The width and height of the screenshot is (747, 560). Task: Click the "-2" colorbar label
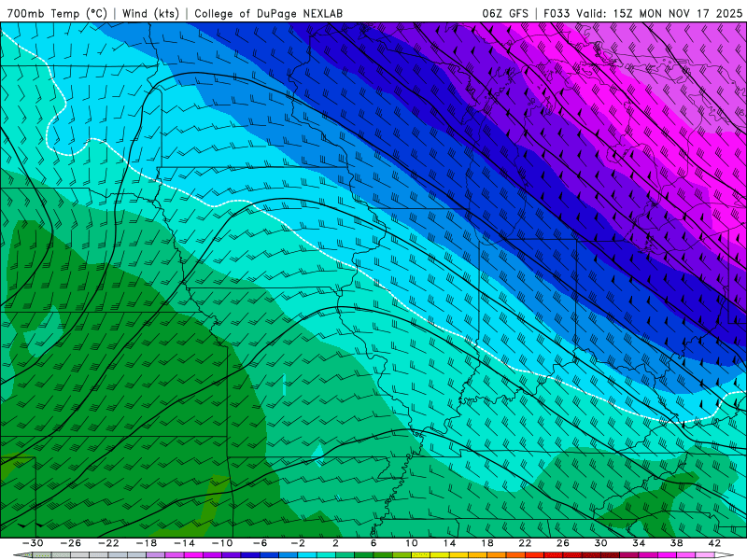(298, 543)
